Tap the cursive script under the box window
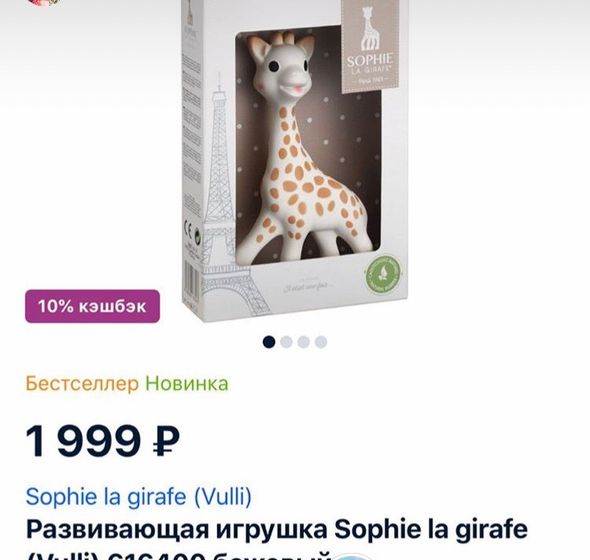 [x=306, y=288]
